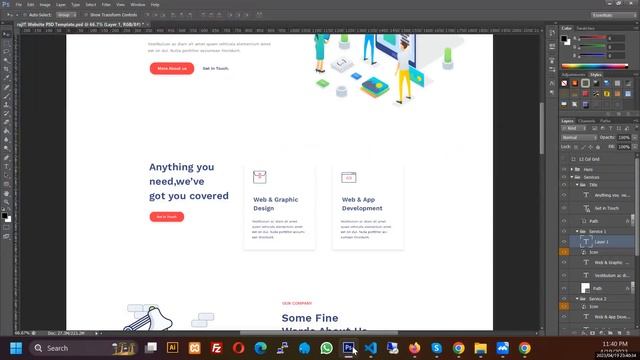Viewport: 640px width, 360px height.
Task: Collapse the Service 2 layer group
Action: click(577, 299)
